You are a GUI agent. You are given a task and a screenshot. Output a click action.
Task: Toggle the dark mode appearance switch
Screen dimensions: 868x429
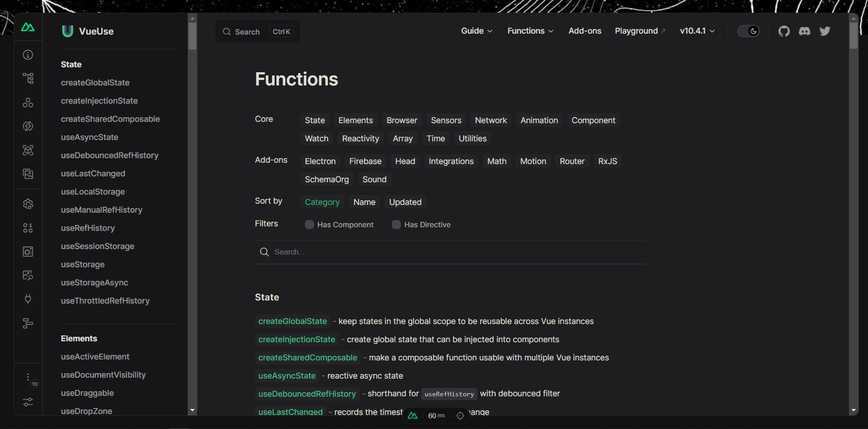pyautogui.click(x=748, y=31)
